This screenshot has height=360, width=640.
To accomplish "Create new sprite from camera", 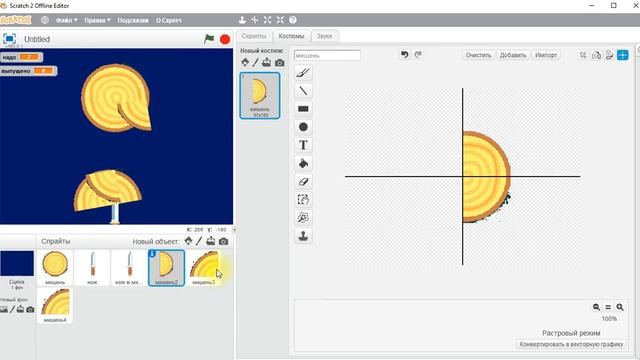I will [223, 241].
